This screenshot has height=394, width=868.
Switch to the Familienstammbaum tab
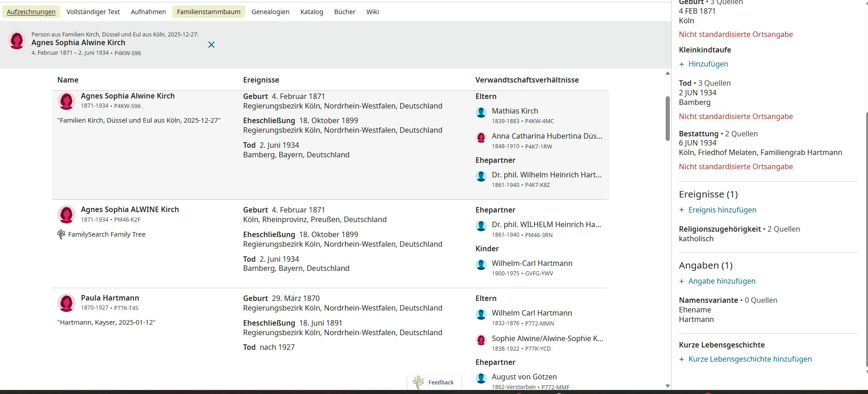coord(209,12)
